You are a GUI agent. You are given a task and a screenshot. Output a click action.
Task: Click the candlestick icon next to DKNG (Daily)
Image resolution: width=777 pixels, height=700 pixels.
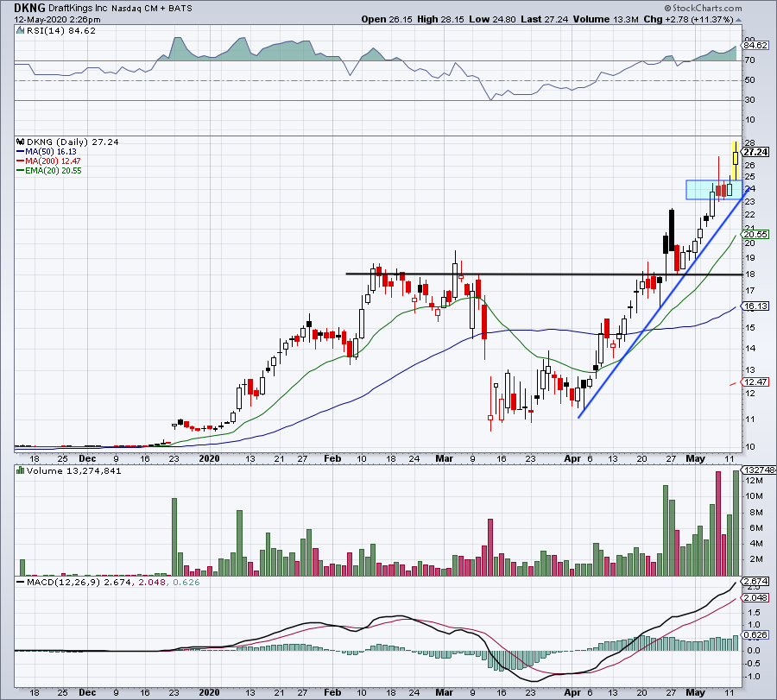(x=21, y=142)
